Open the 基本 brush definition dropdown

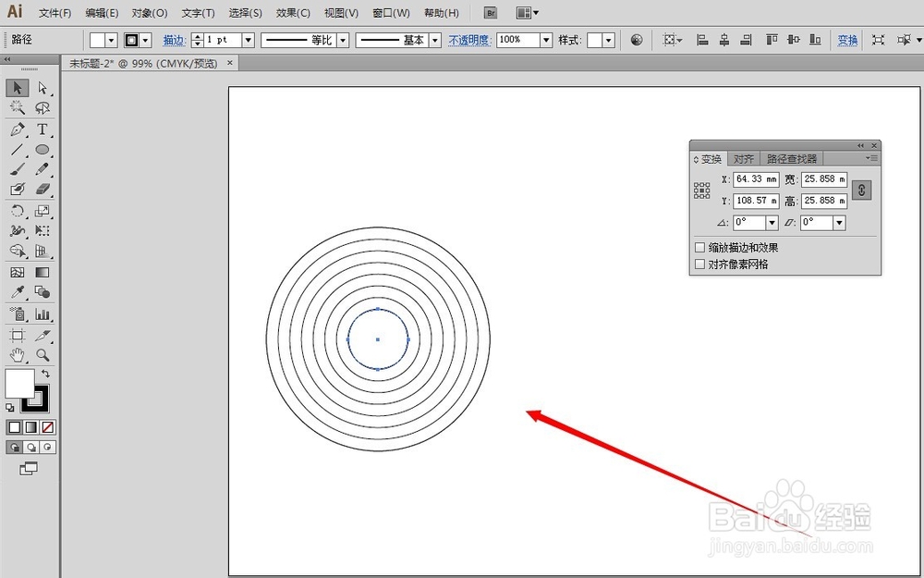435,40
